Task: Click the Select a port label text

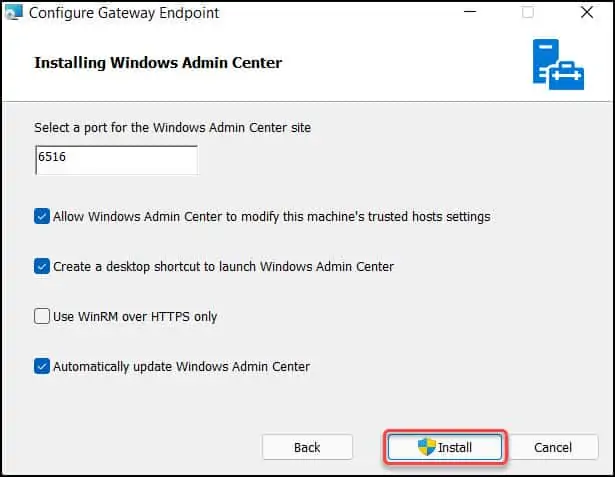Action: coord(173,127)
